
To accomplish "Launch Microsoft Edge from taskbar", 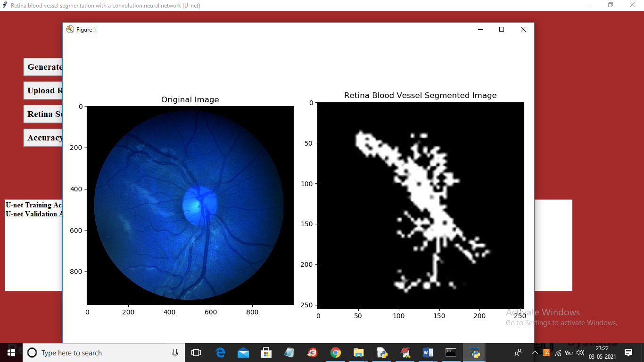I will coord(220,353).
